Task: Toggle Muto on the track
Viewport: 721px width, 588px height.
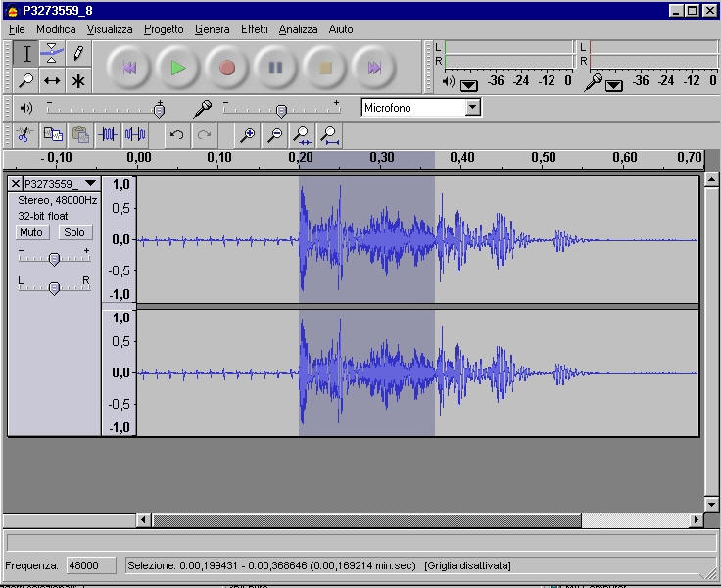Action: (x=31, y=233)
